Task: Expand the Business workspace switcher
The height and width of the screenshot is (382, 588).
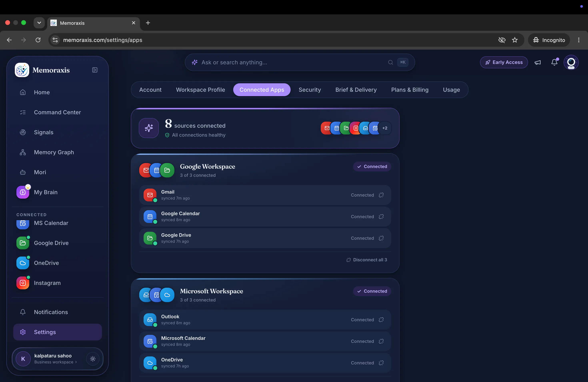Action: [56, 362]
